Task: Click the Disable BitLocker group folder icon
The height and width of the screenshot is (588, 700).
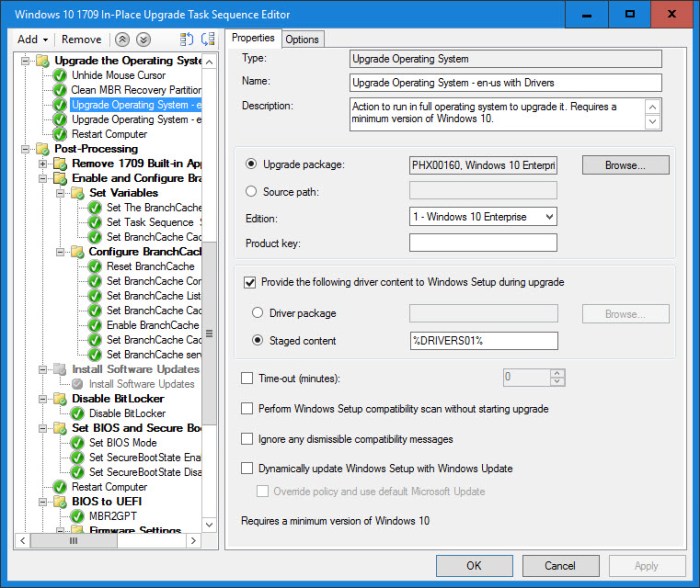Action: pyautogui.click(x=60, y=398)
